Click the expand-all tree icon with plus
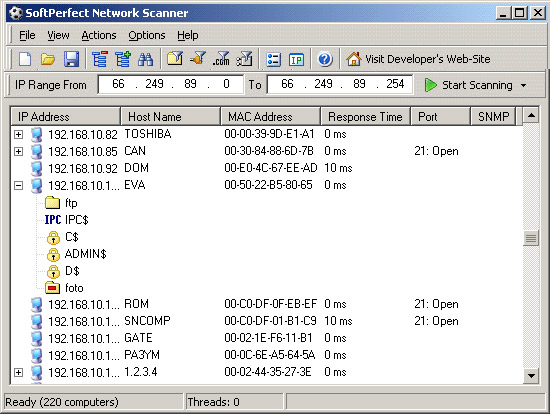The image size is (550, 414). (x=123, y=59)
